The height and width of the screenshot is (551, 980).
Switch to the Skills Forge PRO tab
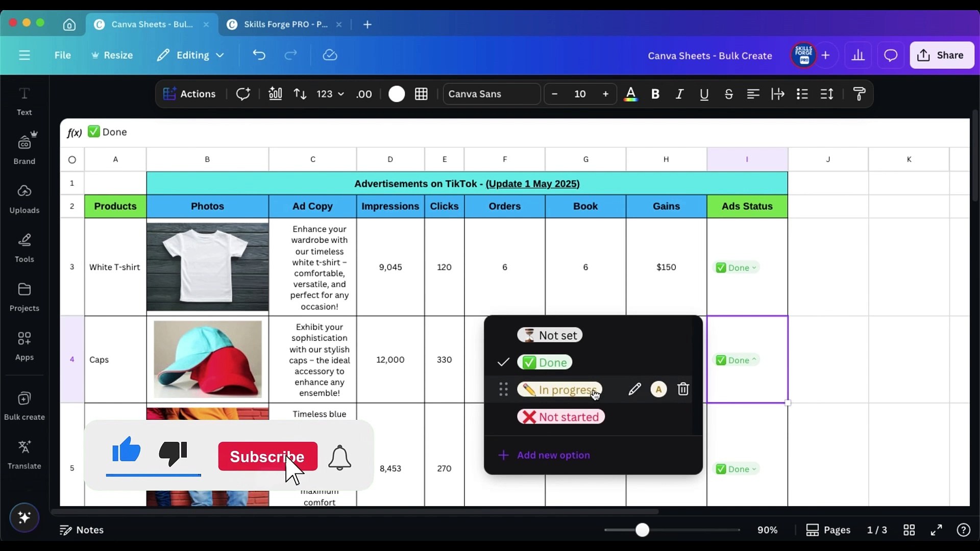pyautogui.click(x=285, y=24)
